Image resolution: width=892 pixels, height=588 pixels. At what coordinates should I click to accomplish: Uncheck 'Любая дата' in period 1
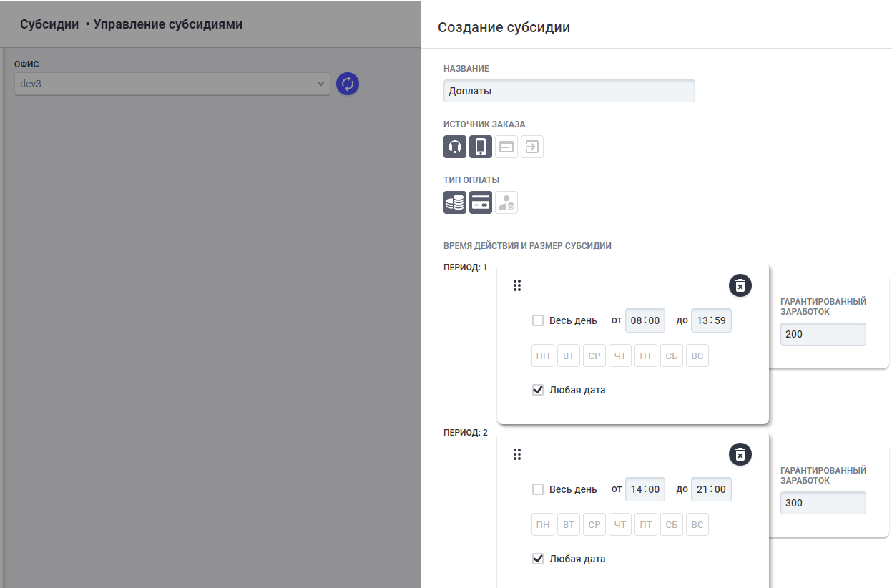(538, 390)
